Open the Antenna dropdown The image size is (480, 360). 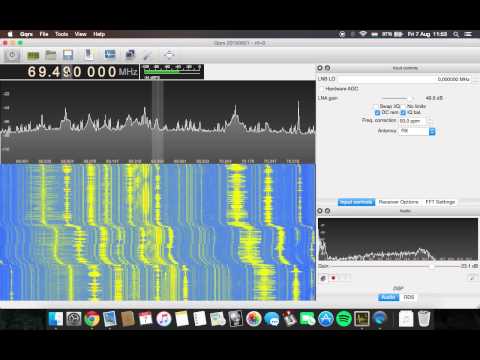click(417, 131)
